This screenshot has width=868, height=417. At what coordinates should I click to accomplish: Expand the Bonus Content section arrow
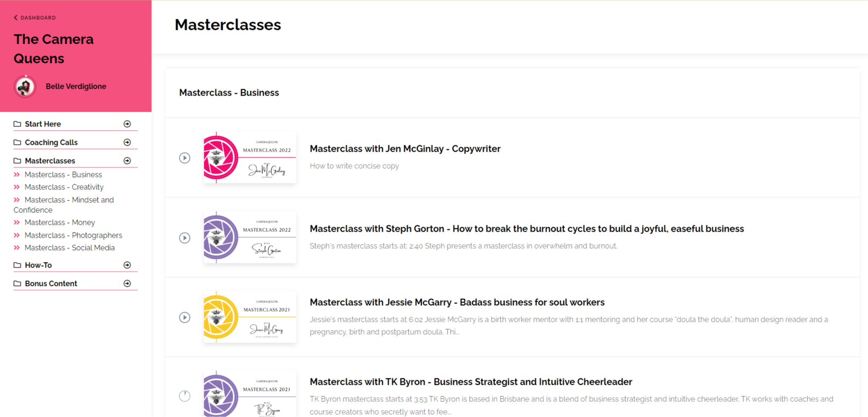click(x=127, y=284)
